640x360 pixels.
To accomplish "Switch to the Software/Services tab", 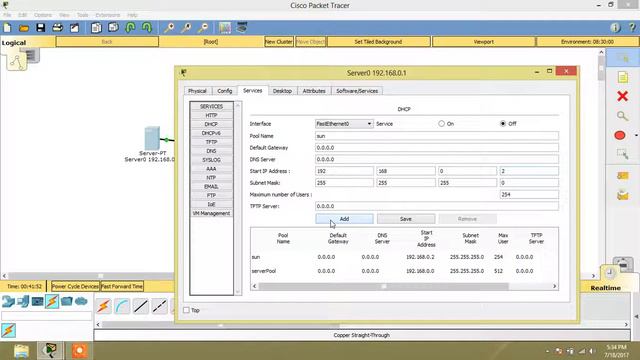I will point(357,91).
